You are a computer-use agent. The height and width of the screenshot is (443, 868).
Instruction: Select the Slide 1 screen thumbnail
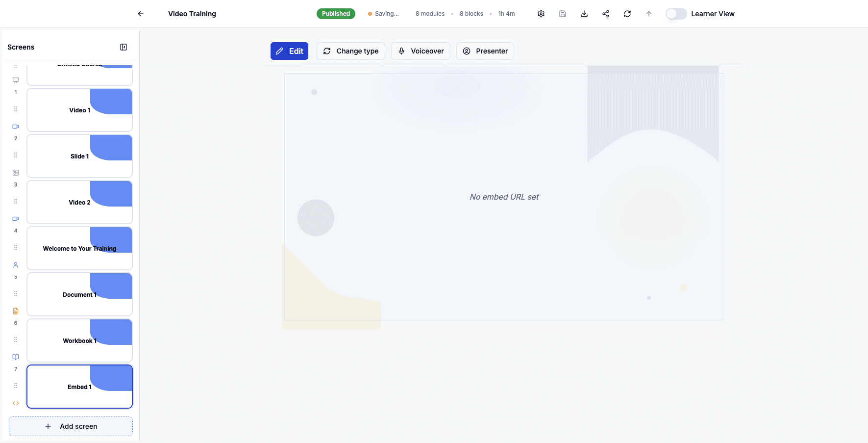[x=79, y=156]
